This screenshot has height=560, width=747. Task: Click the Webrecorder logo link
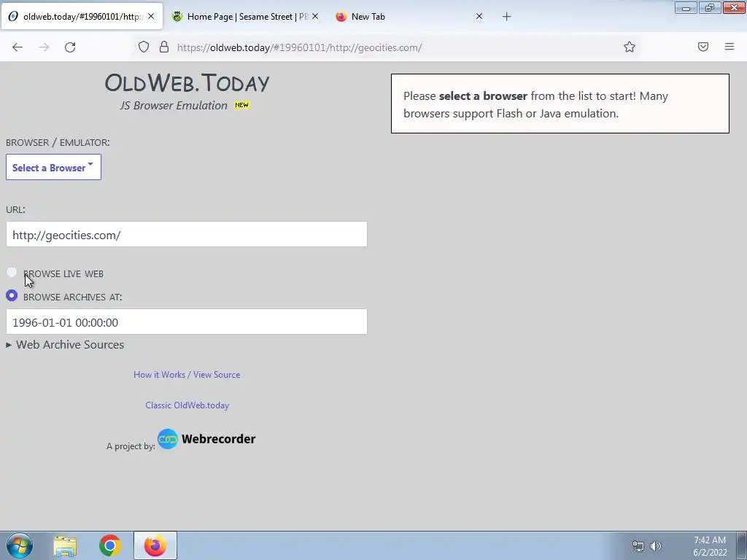tap(206, 439)
